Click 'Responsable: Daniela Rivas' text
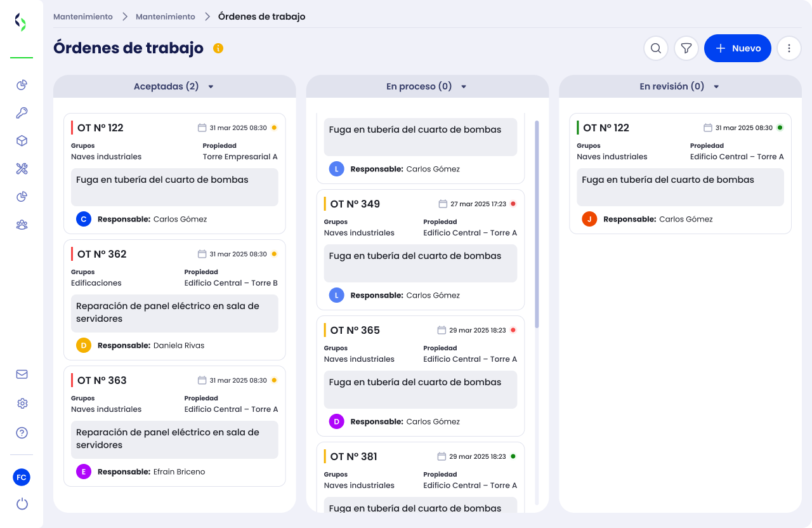 [151, 345]
